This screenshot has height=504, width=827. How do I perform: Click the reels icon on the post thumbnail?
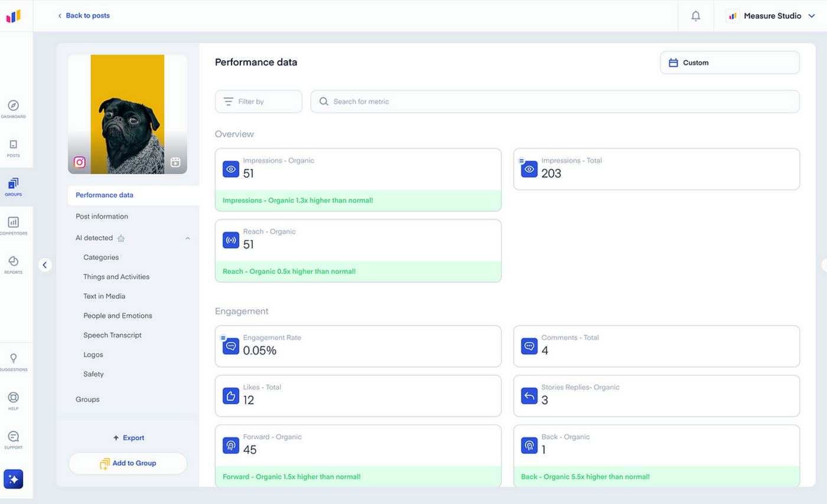pos(175,162)
